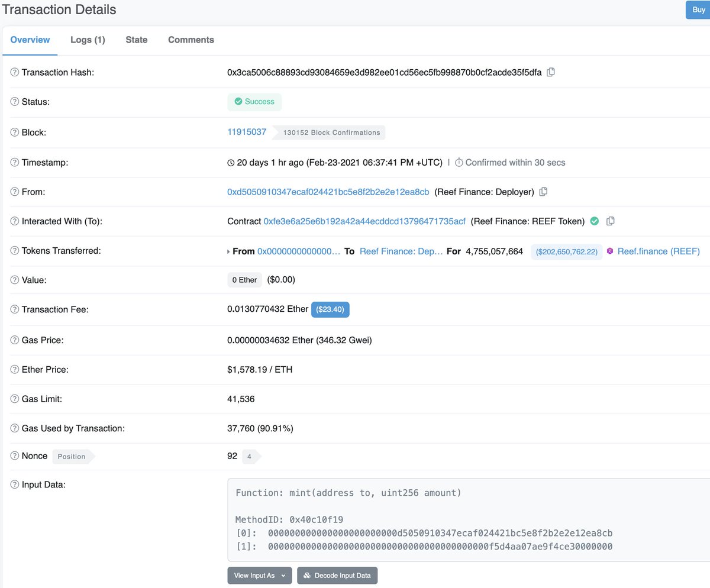Screen dimensions: 710x588
Task: Switch to the Overview tab
Action: (x=30, y=40)
